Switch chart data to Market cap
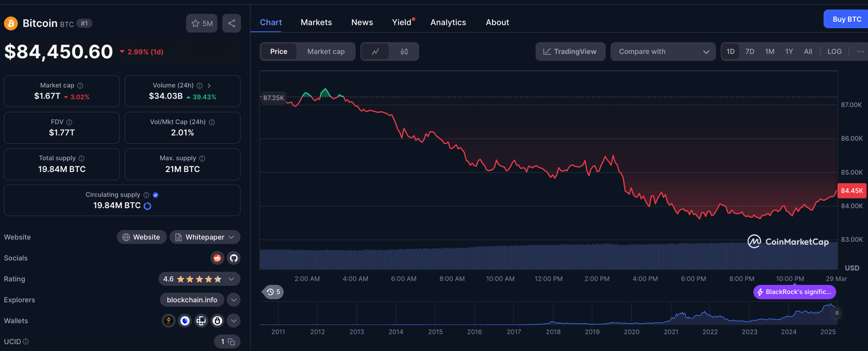868x351 pixels. (x=325, y=52)
